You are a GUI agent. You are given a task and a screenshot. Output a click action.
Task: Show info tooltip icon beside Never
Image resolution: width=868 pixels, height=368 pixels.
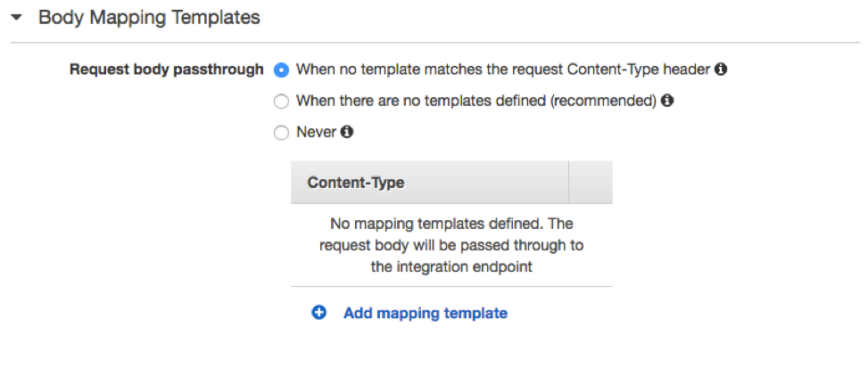[347, 132]
